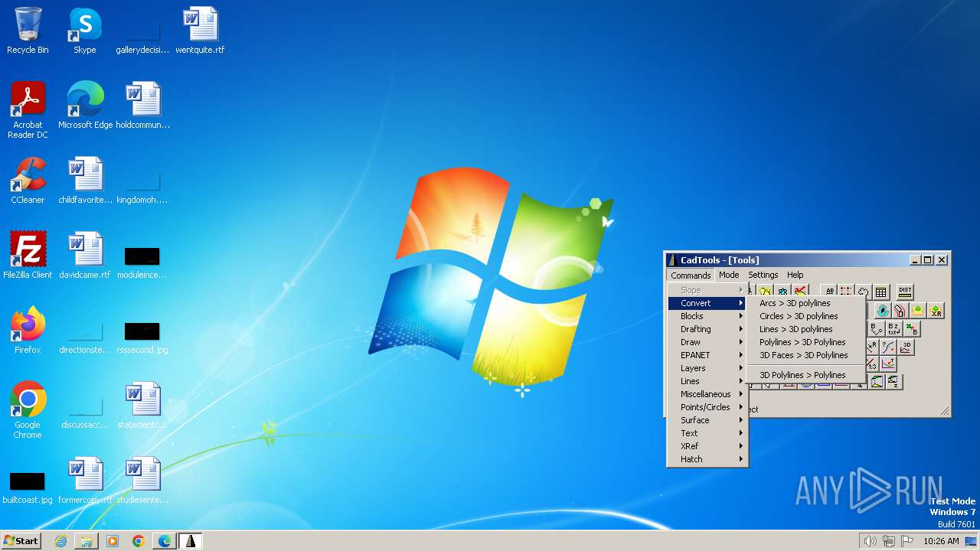This screenshot has height=551, width=980.
Task: Open wentquite.rtf desktop file
Action: coord(200,31)
